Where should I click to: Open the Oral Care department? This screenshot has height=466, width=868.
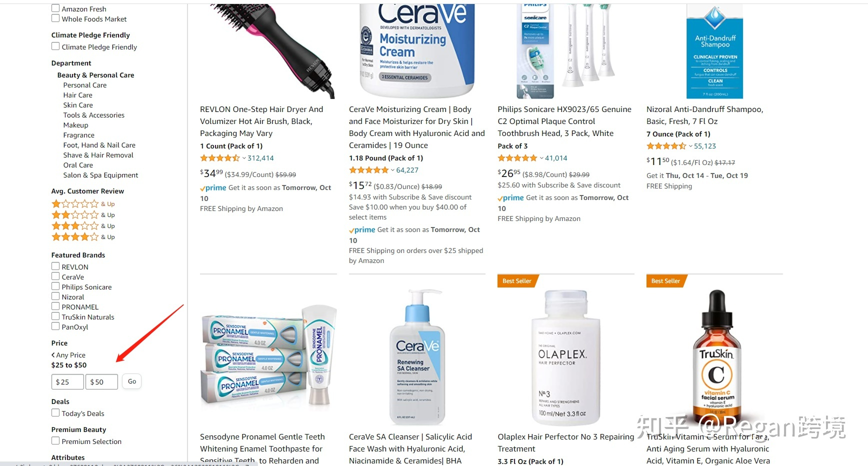click(78, 165)
